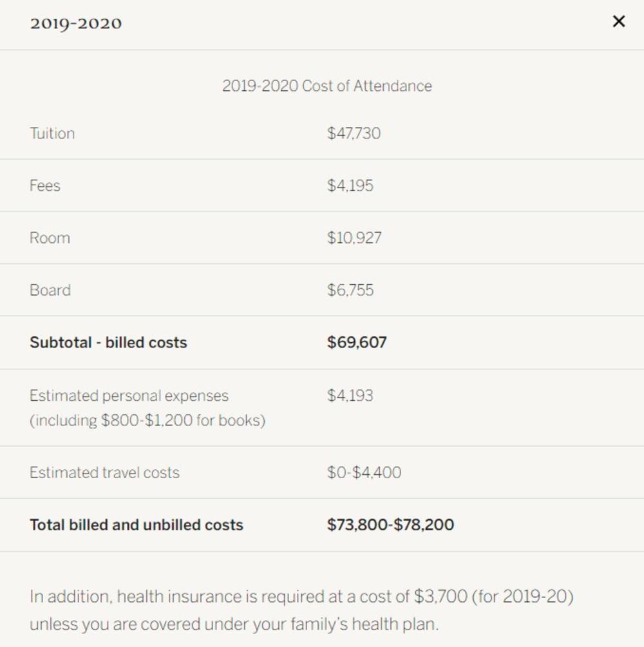Click the Board row label

[x=50, y=290]
